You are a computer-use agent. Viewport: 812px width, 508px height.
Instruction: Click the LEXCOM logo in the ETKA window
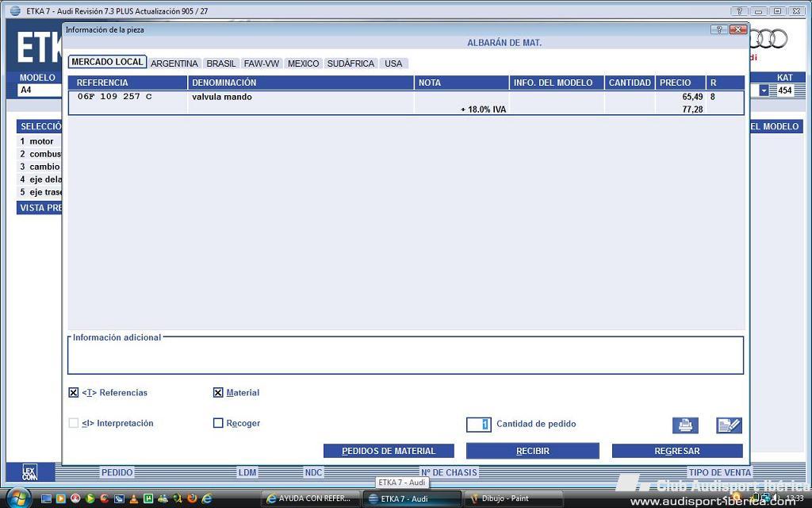30,472
